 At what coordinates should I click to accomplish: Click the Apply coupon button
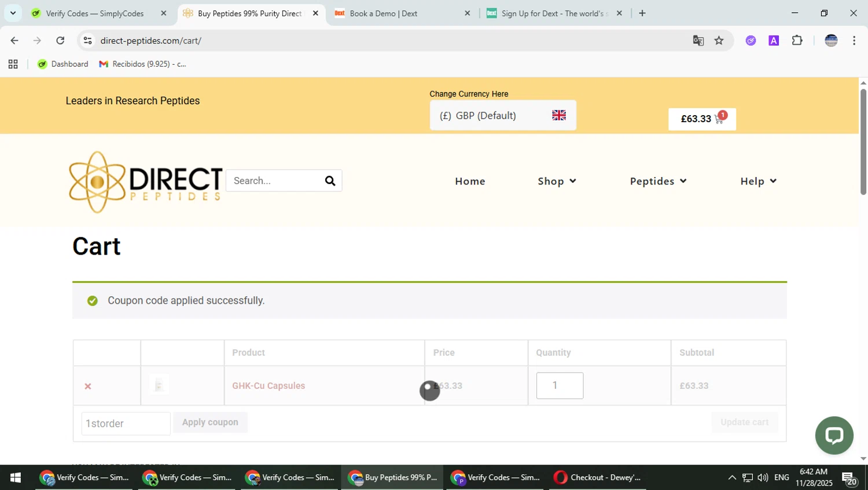click(x=210, y=422)
